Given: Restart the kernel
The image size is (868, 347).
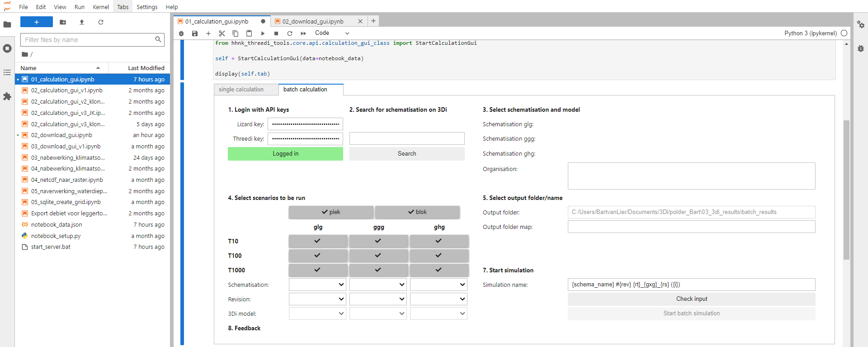Looking at the screenshot, I should 290,33.
